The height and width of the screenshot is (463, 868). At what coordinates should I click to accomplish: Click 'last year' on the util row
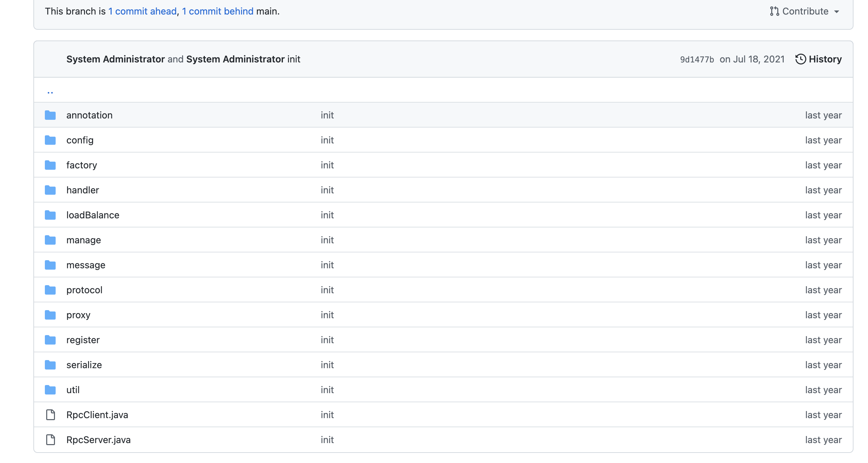click(x=823, y=390)
